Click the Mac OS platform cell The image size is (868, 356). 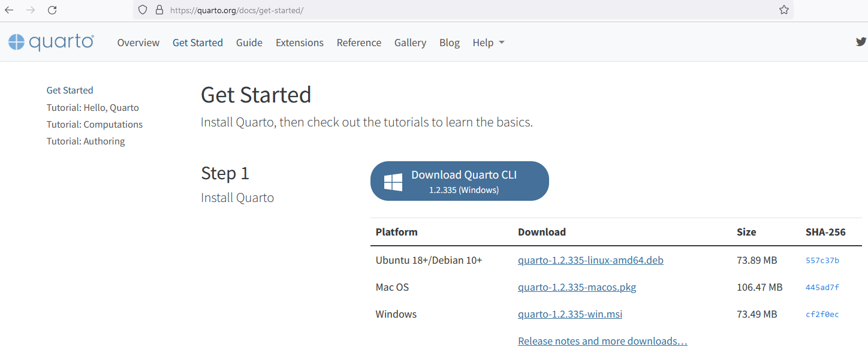click(392, 287)
